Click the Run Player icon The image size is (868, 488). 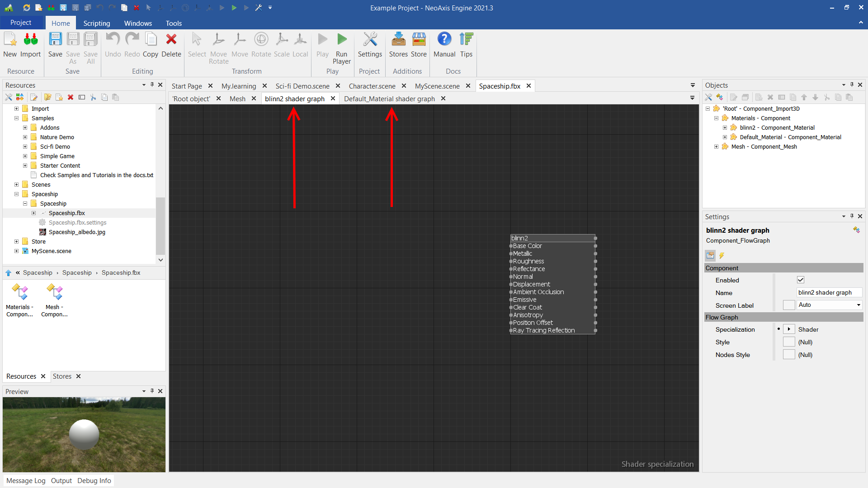(342, 40)
